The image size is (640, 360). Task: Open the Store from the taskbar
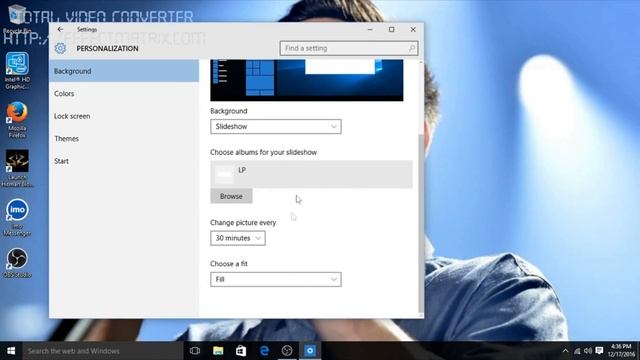click(241, 351)
